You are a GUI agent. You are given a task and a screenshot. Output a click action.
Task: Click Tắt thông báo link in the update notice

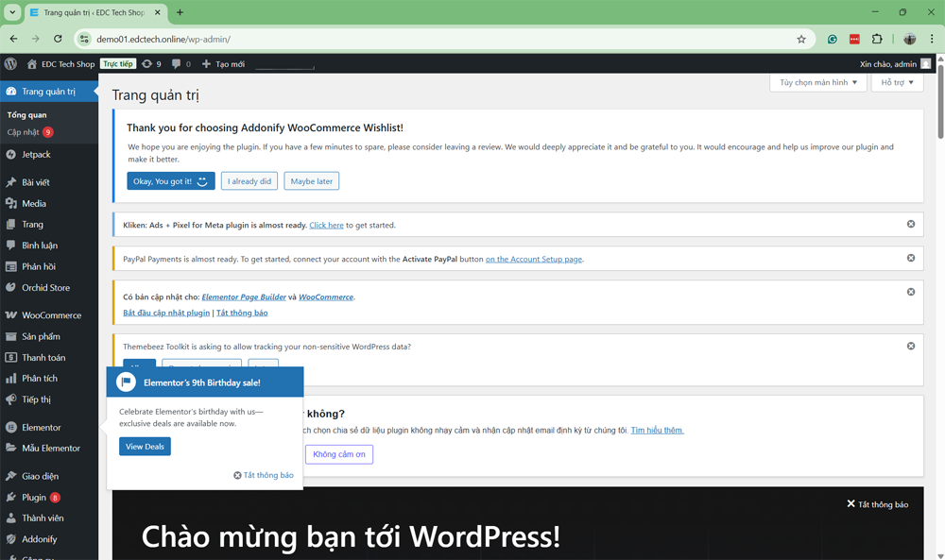tap(242, 314)
